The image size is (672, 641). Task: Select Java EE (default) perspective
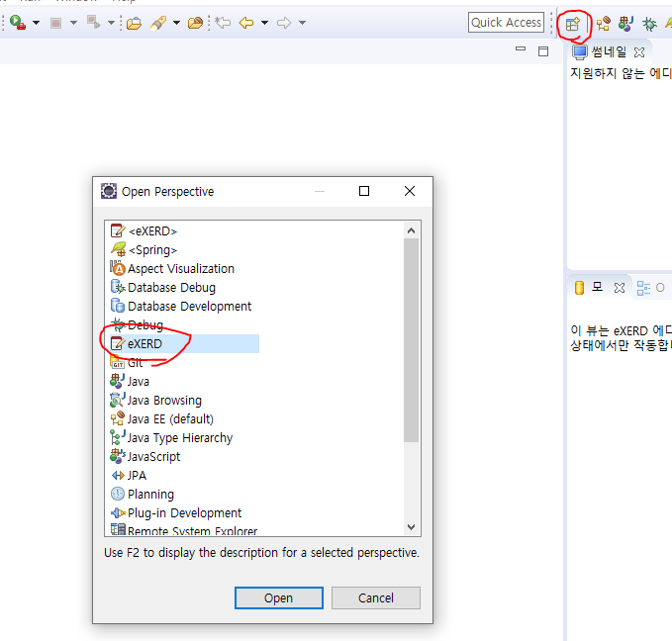click(x=162, y=419)
